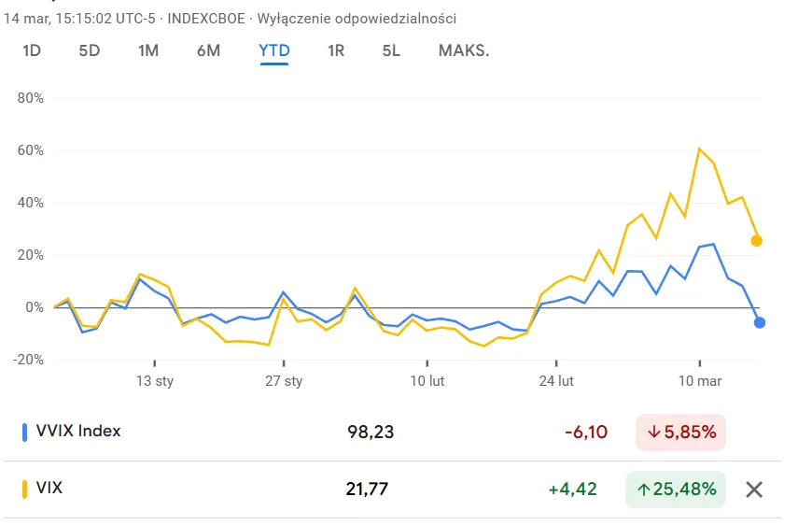Click the -20% y-axis label
Image resolution: width=812 pixels, height=525 pixels.
[x=29, y=360]
